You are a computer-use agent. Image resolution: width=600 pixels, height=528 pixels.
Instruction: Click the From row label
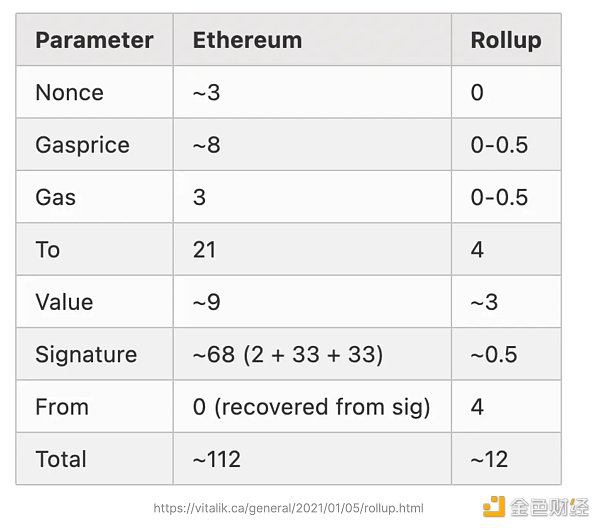pyautogui.click(x=62, y=407)
